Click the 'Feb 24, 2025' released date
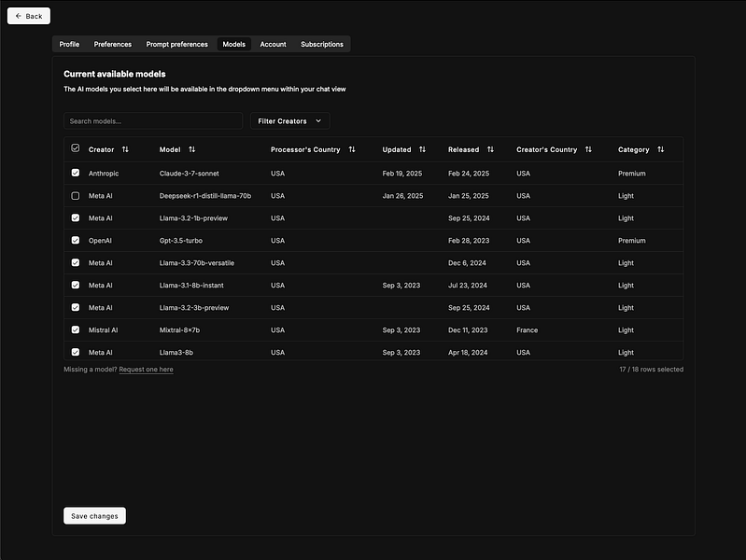The height and width of the screenshot is (560, 746). point(468,174)
